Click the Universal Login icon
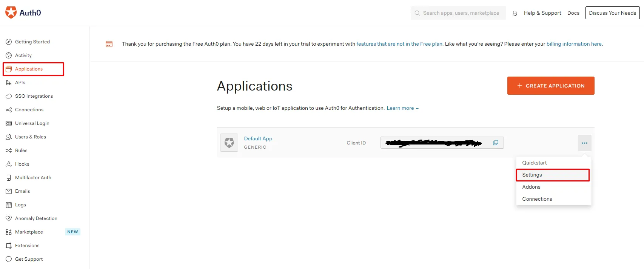The image size is (644, 269). (x=9, y=123)
